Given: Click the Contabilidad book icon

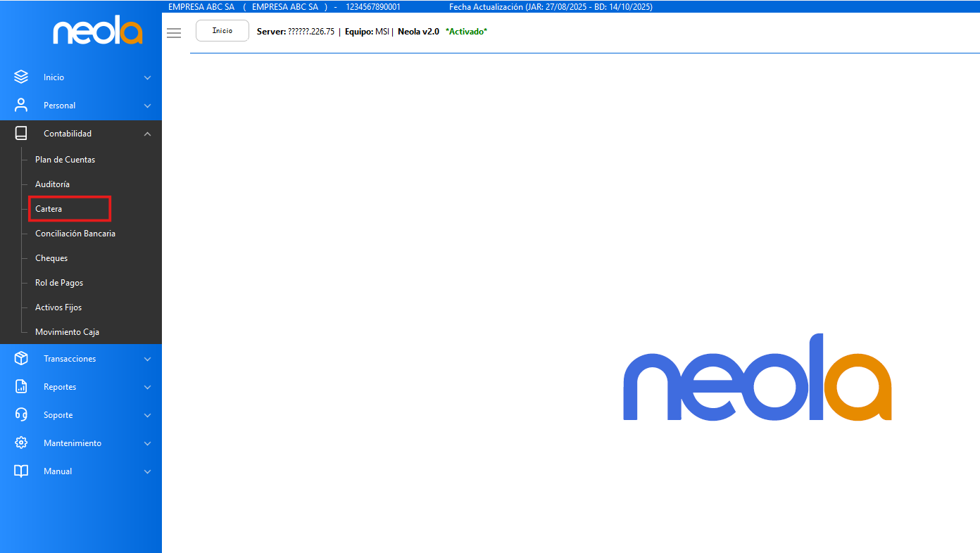Looking at the screenshot, I should [21, 134].
